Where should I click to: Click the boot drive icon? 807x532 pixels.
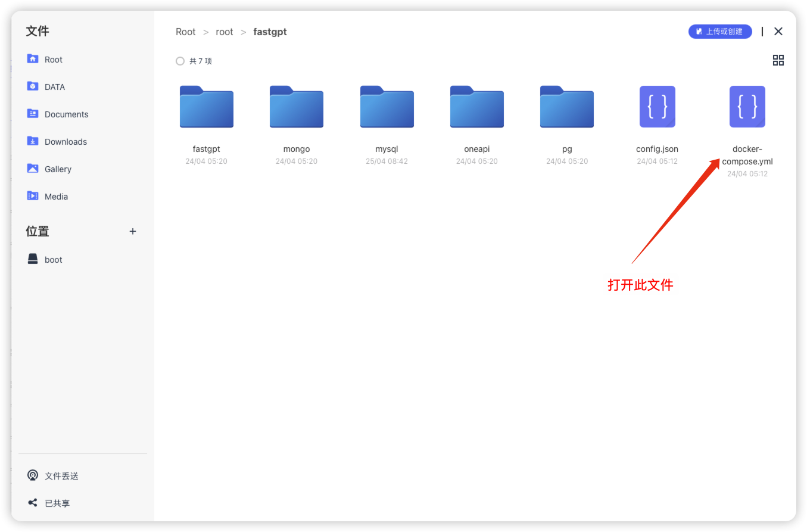click(33, 259)
